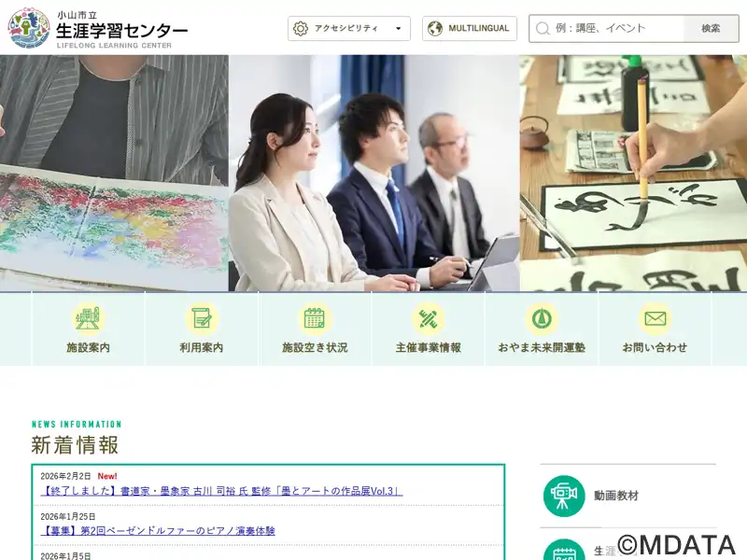Viewport: 747px width, 560px height.
Task: Open the 主催事業情報 menu label
Action: click(429, 347)
